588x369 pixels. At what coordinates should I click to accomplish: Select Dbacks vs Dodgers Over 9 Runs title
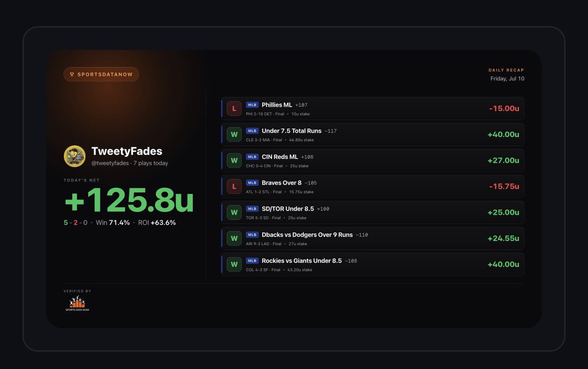coord(307,234)
